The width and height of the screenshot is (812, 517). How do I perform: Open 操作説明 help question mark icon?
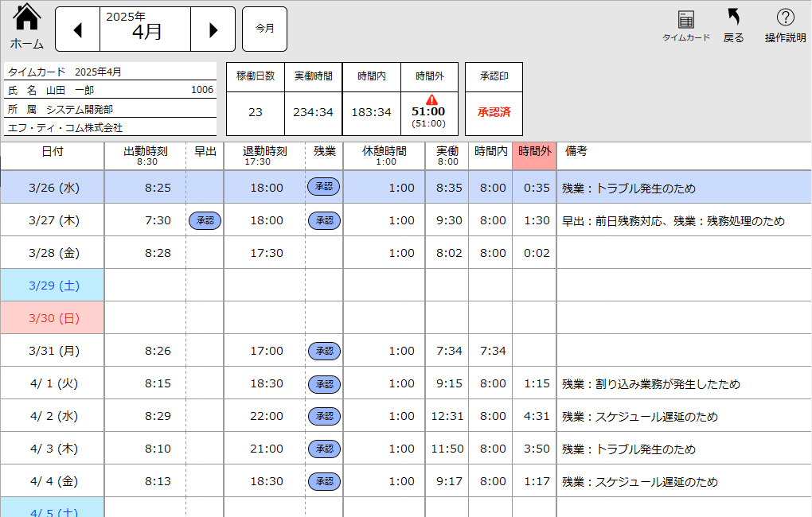[x=785, y=17]
